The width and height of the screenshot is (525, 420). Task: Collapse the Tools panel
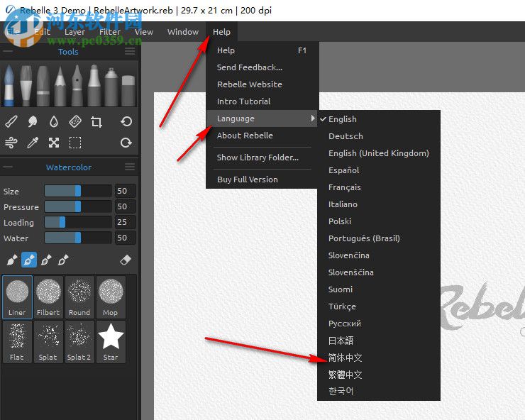8,51
